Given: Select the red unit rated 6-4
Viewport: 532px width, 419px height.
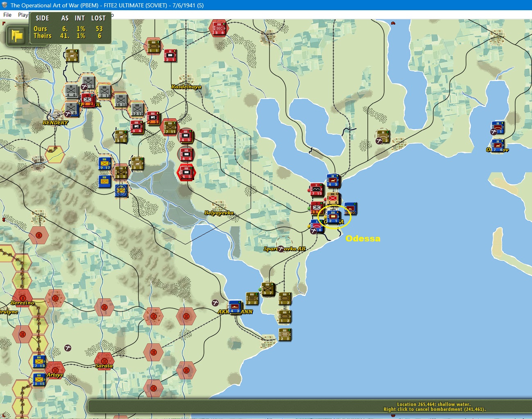Looking at the screenshot, I should (x=186, y=154).
